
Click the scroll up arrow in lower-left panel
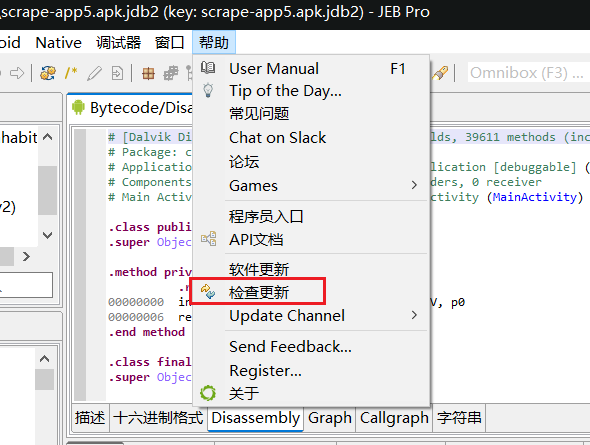(44, 358)
